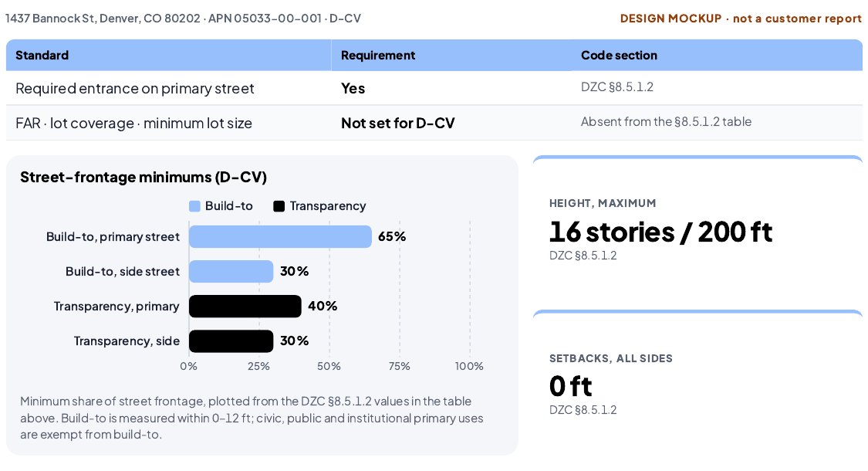Click the '16 stories / 200 ft' value
The image size is (868, 471).
click(660, 232)
